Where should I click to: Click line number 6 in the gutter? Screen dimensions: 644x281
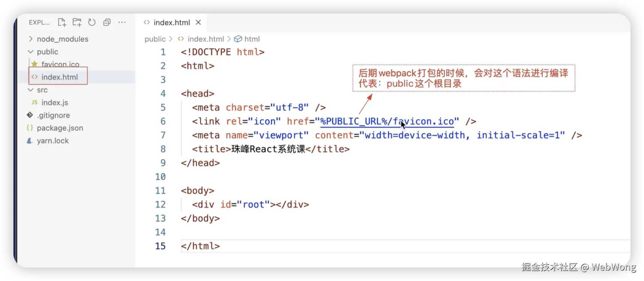click(163, 121)
